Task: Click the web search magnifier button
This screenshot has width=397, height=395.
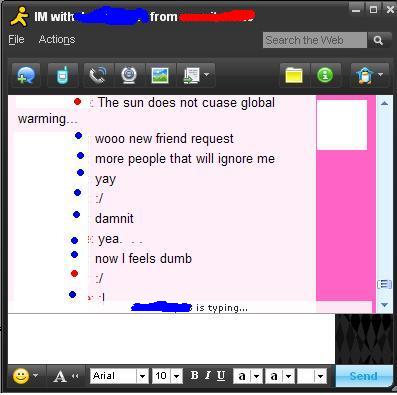Action: [x=378, y=40]
